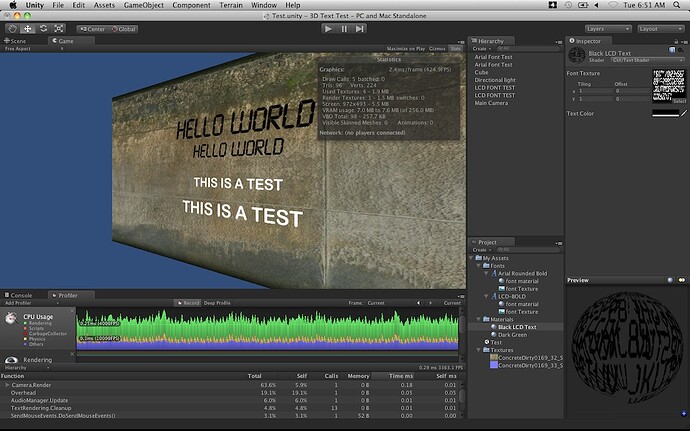Go to the next profiler frame
Screen dimensions: 690x431
[430, 303]
